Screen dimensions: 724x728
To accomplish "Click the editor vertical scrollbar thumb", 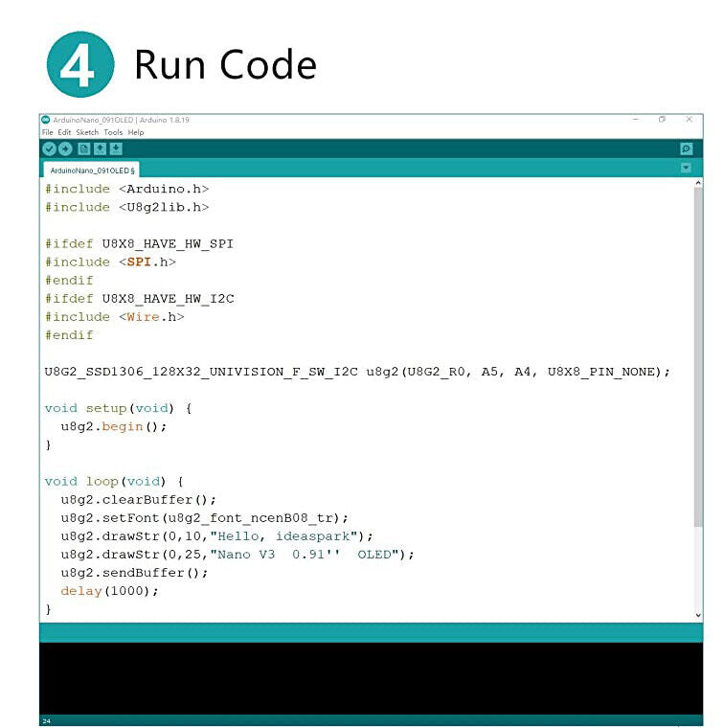I will 697,354.
